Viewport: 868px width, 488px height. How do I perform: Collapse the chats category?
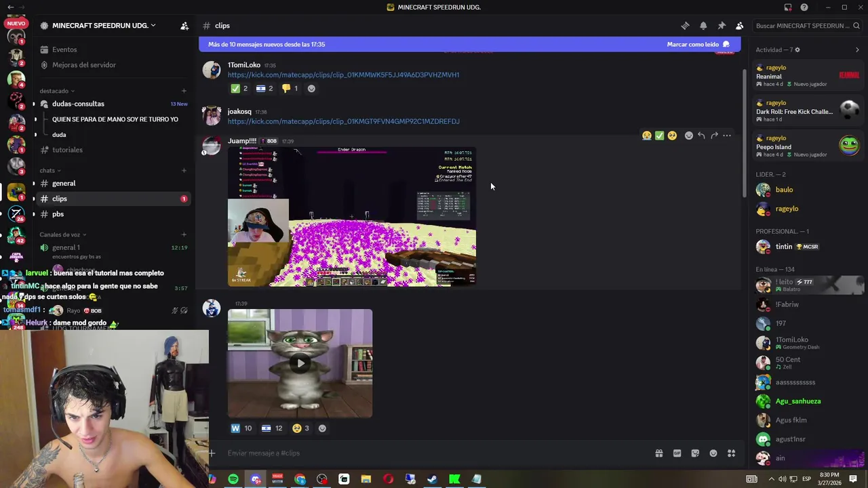click(50, 171)
